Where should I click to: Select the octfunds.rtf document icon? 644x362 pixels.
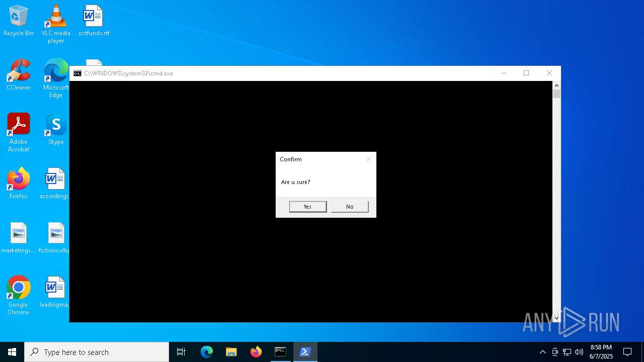point(94,21)
